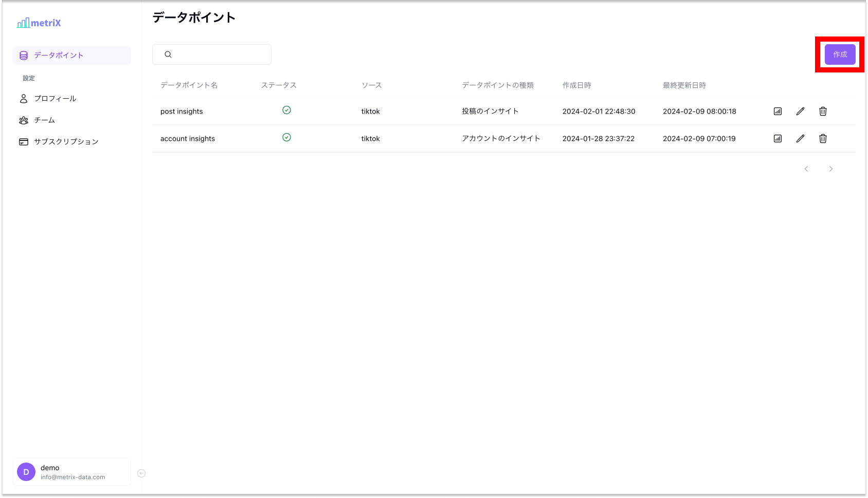The height and width of the screenshot is (498, 868).
Task: Click the magnifier search icon
Action: point(168,54)
